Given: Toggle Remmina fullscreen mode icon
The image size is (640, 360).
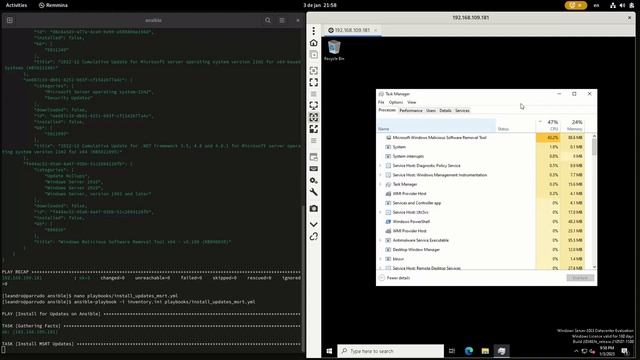Looking at the screenshot, I should (x=313, y=82).
